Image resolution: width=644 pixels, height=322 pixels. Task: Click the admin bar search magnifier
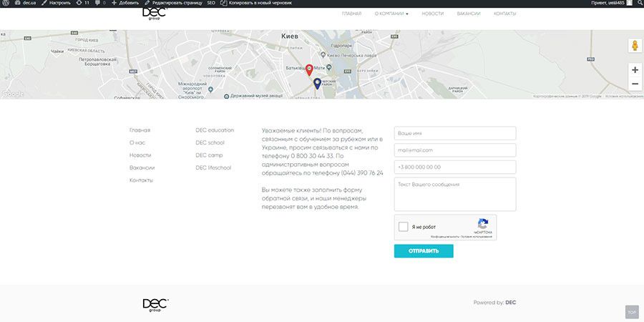click(638, 4)
